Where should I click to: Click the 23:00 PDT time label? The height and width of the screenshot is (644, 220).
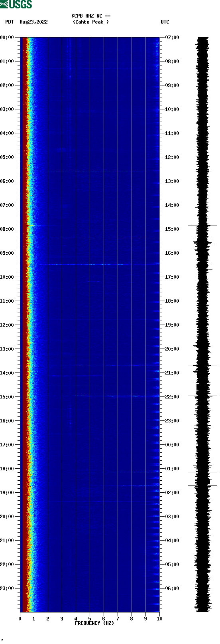pyautogui.click(x=7, y=589)
